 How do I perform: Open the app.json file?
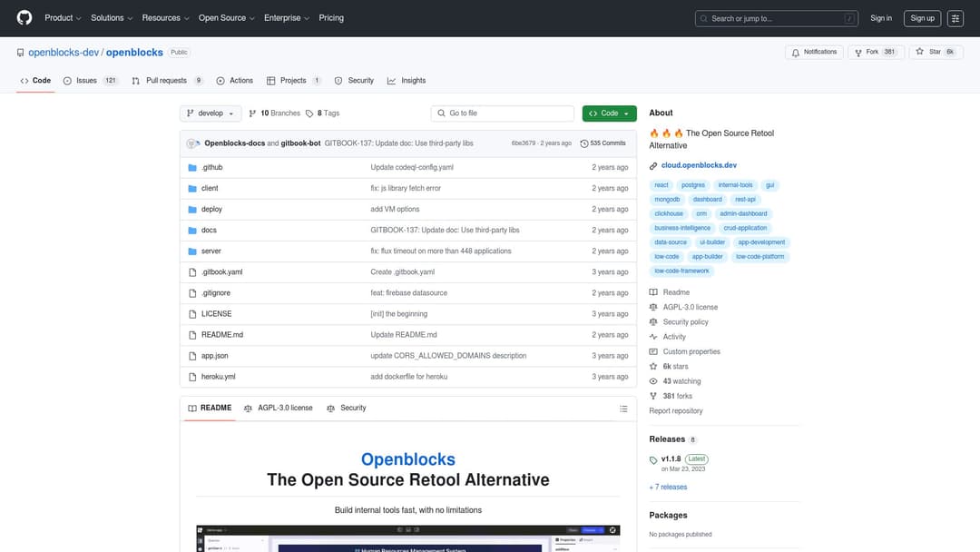(214, 356)
